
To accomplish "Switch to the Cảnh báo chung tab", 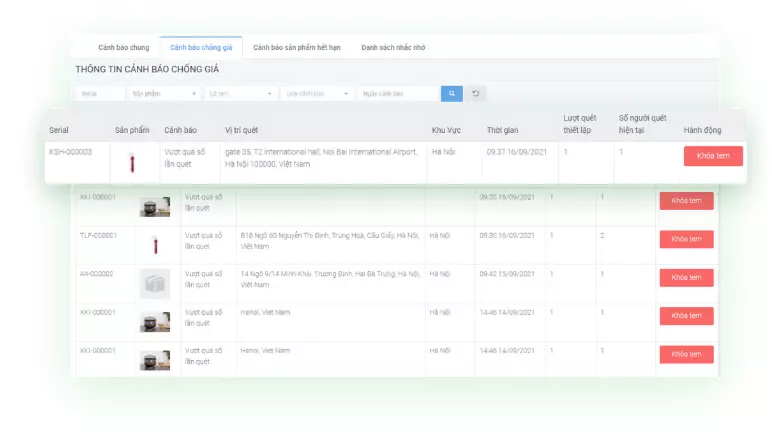I will (x=124, y=47).
